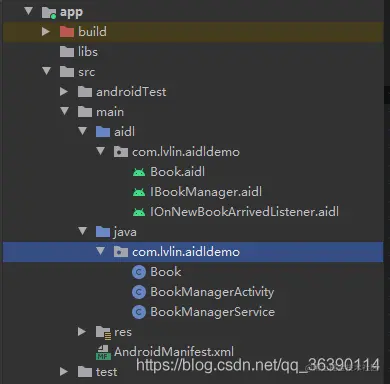Click the blue java folder icon
Image resolution: width=390 pixels, height=384 pixels.
103,232
